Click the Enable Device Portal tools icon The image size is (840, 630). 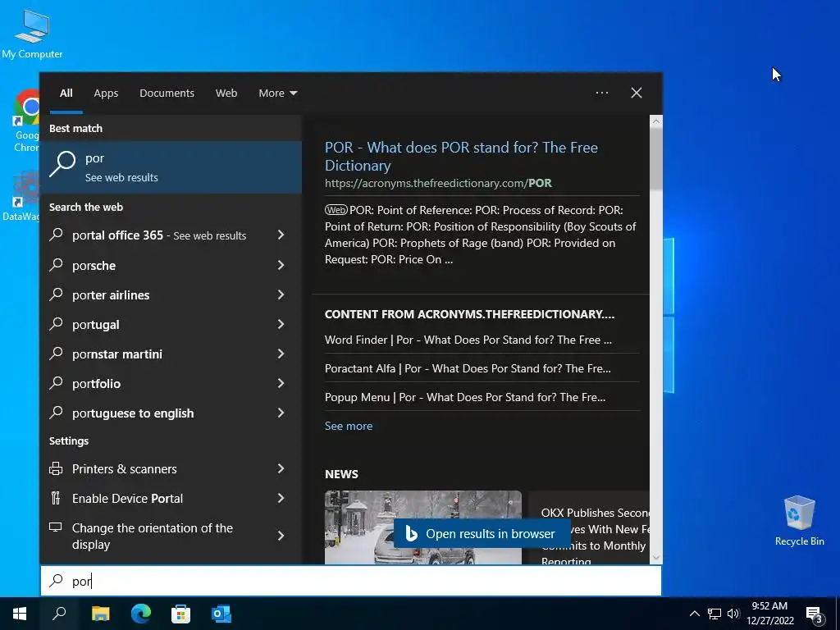[x=56, y=498]
